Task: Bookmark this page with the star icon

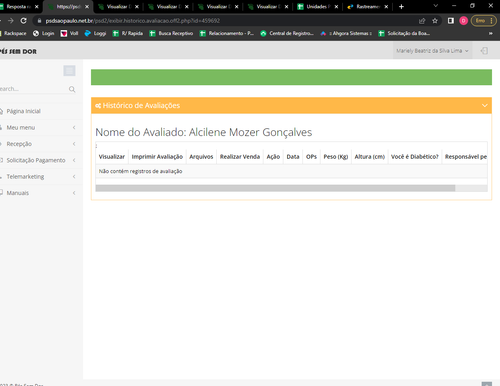Action: point(435,21)
